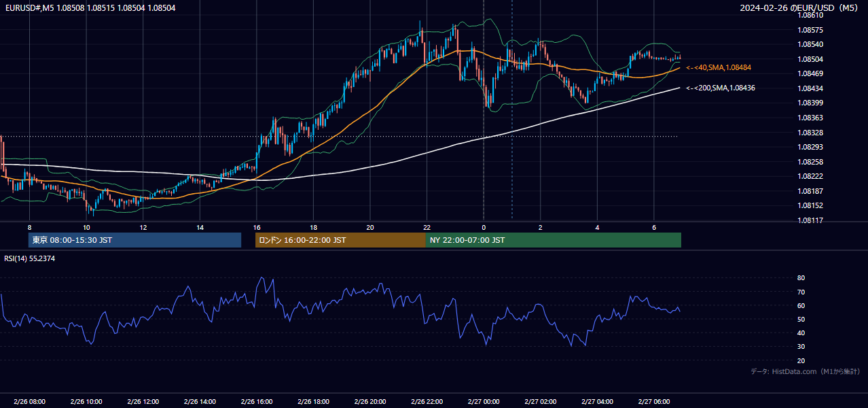Click price axis value 1.08187
Screen dimensions: 868x408
[810, 191]
